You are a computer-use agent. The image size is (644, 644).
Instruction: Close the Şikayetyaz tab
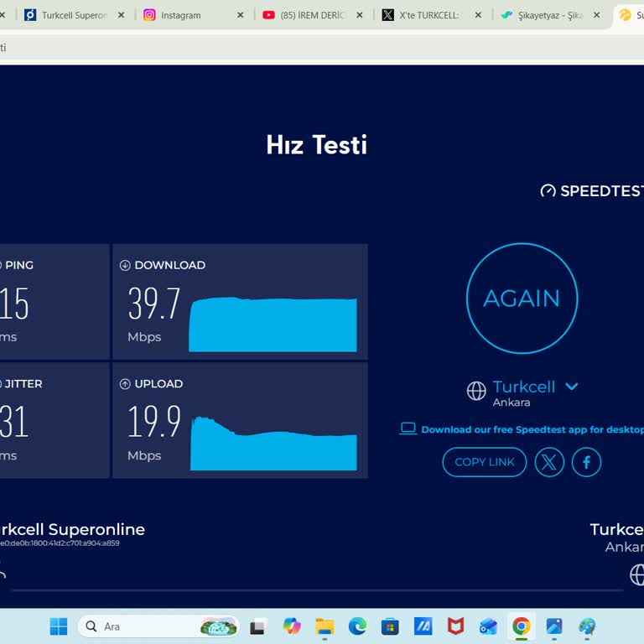pos(597,15)
